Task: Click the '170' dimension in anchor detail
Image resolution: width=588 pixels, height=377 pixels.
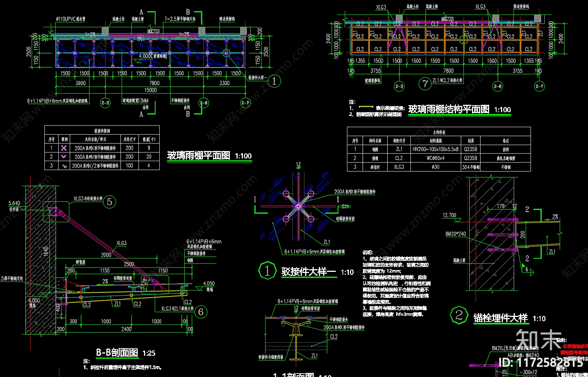Action: point(501,206)
